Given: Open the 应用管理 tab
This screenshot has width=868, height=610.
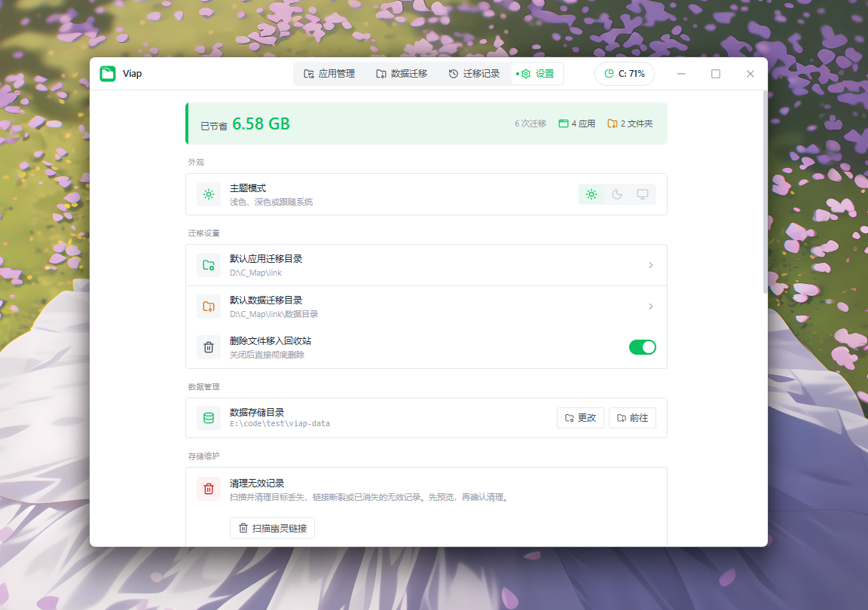Looking at the screenshot, I should 329,74.
